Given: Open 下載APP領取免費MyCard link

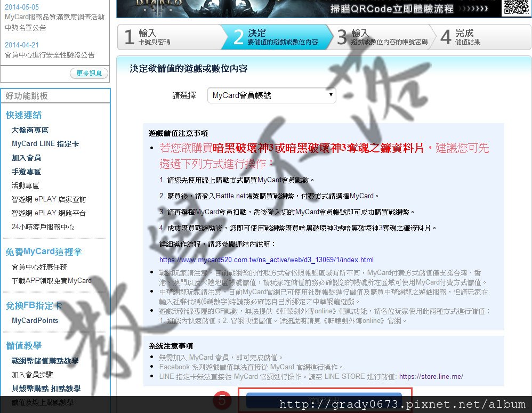Looking at the screenshot, I should (x=52, y=281).
